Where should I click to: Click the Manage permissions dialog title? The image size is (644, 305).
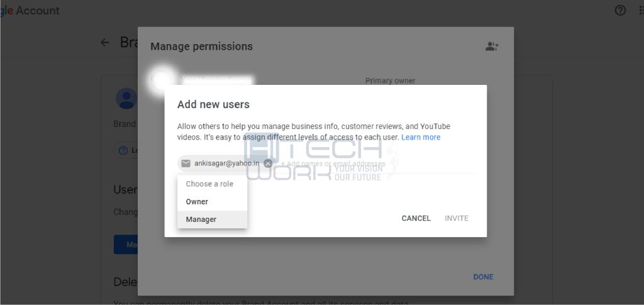click(202, 47)
